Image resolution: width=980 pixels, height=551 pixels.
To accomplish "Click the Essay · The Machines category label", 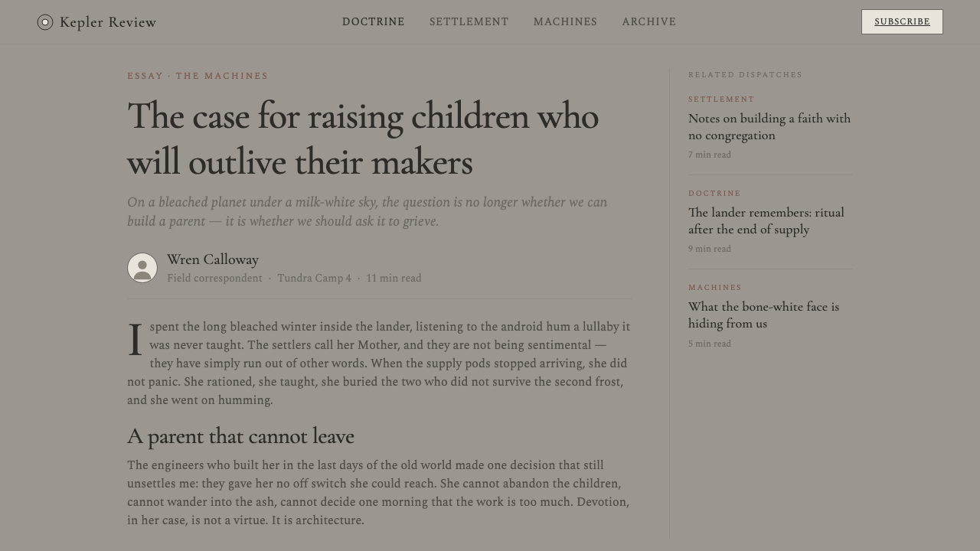I will click(198, 76).
